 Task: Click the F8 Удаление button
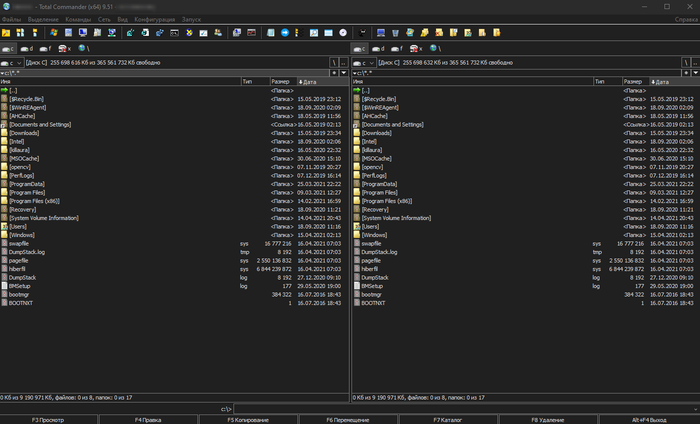(548, 420)
